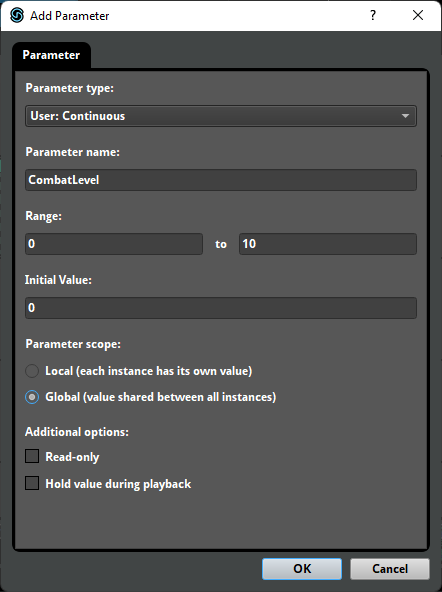
Task: Click the Range minimum field showing 0
Action: point(114,244)
